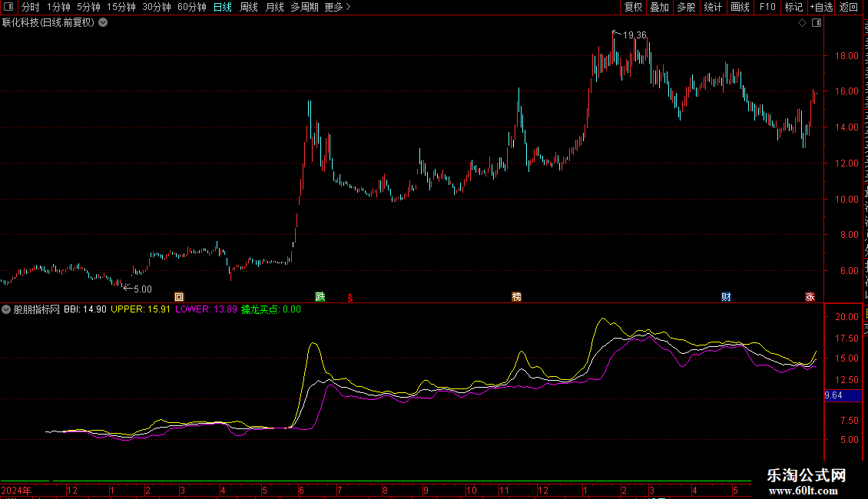Open the 画线 drawing tools
Screen dimensions: 868x499
point(740,7)
